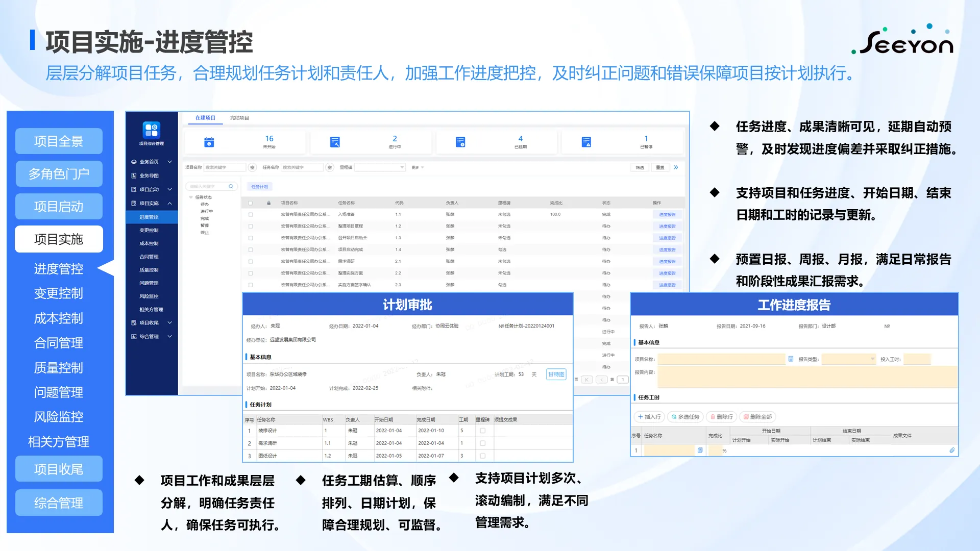The width and height of the screenshot is (980, 551).
Task: Toggle the select-all checkbox in table header
Action: coord(250,203)
